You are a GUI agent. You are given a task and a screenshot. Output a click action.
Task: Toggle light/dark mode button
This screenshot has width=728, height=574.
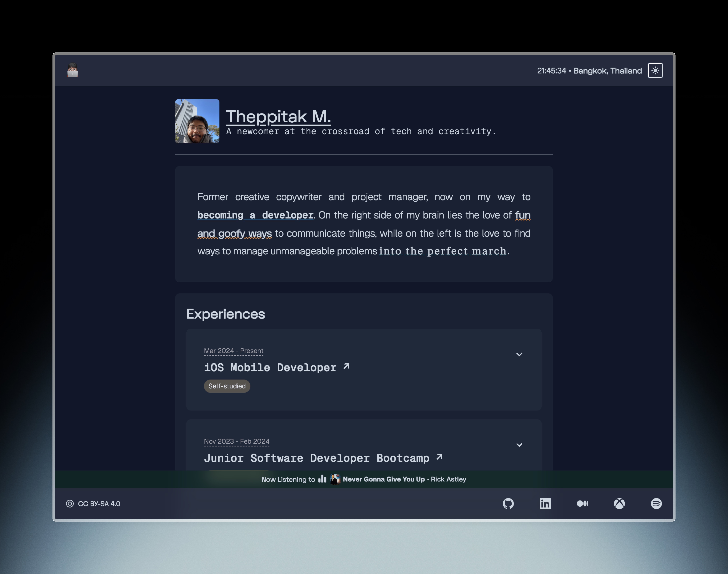pyautogui.click(x=655, y=70)
